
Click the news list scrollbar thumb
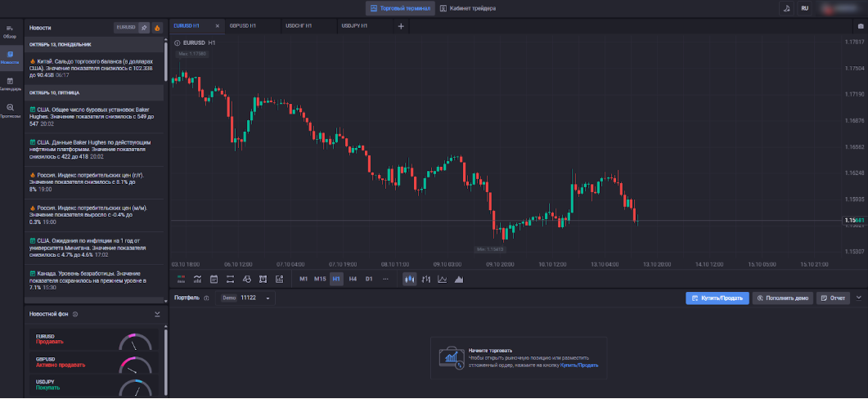click(165, 62)
